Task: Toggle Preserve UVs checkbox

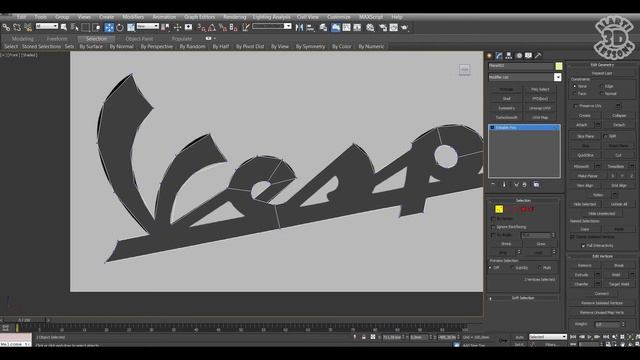Action: pyautogui.click(x=576, y=106)
